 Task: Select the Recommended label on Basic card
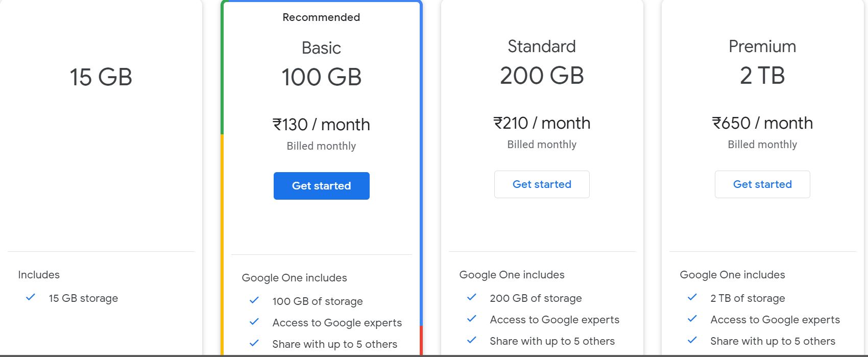point(321,17)
